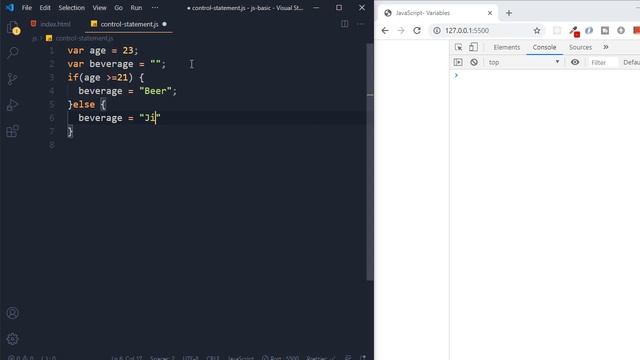Click the gray circular arrow extension icon
Viewport: 640px width, 360px height.
coord(621,31)
